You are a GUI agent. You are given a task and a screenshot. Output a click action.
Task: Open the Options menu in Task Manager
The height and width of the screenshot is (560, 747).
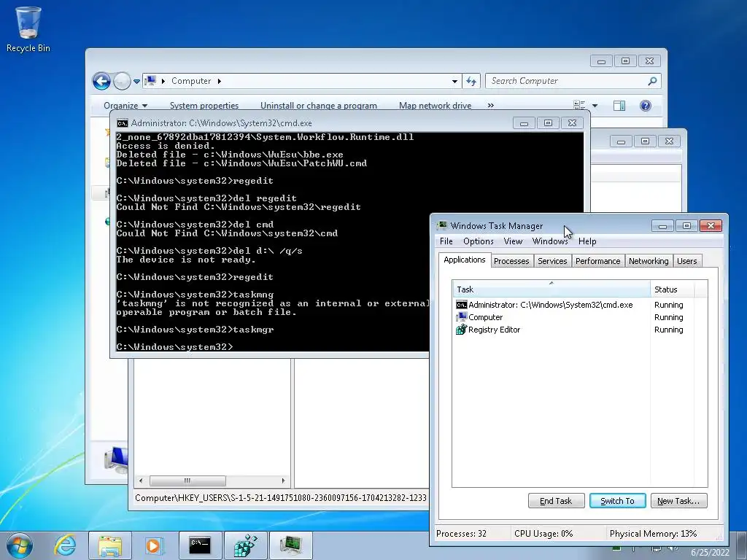(479, 241)
